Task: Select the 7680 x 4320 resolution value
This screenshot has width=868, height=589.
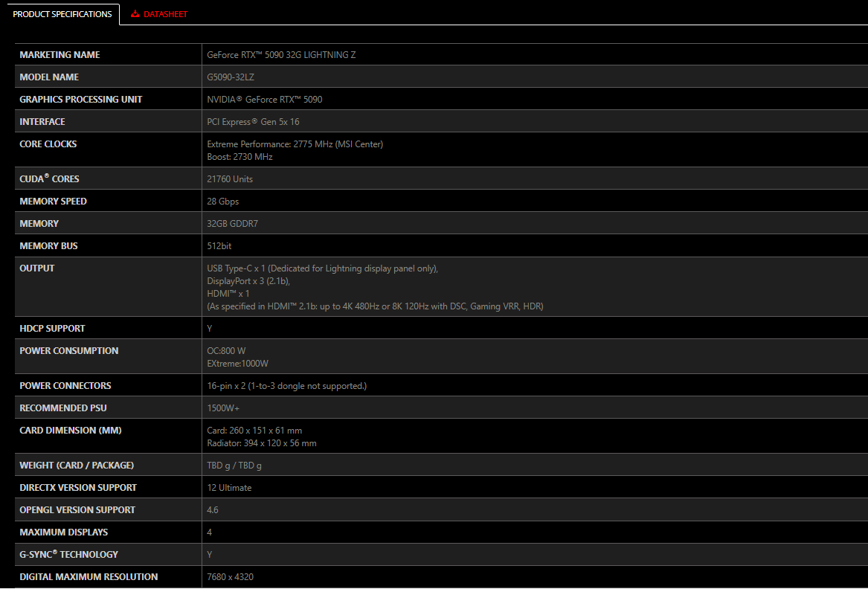Action: [230, 577]
